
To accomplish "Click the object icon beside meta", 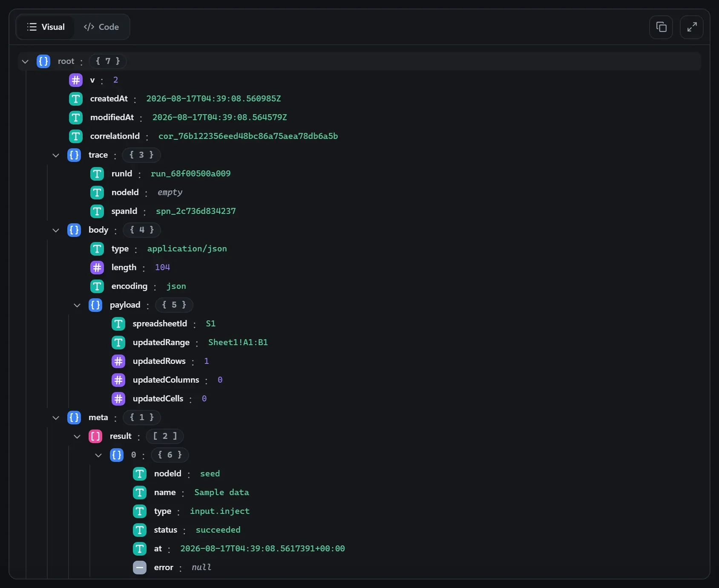I will [74, 418].
